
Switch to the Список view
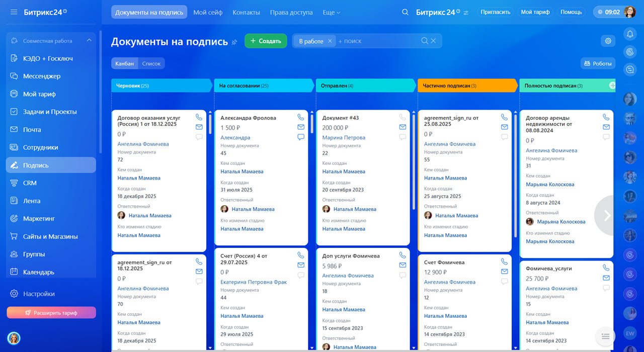tap(151, 63)
